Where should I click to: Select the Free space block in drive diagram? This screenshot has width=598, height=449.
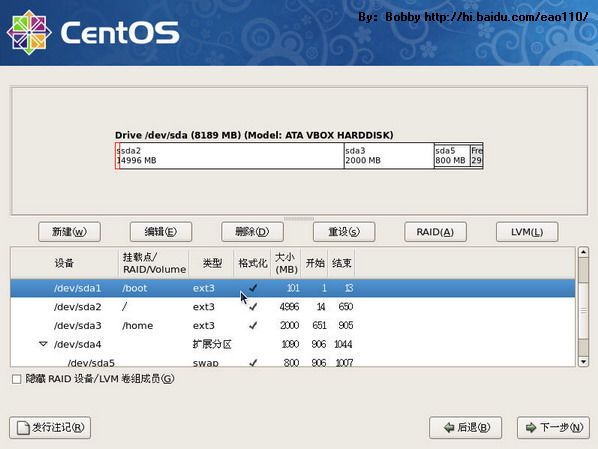(x=476, y=156)
